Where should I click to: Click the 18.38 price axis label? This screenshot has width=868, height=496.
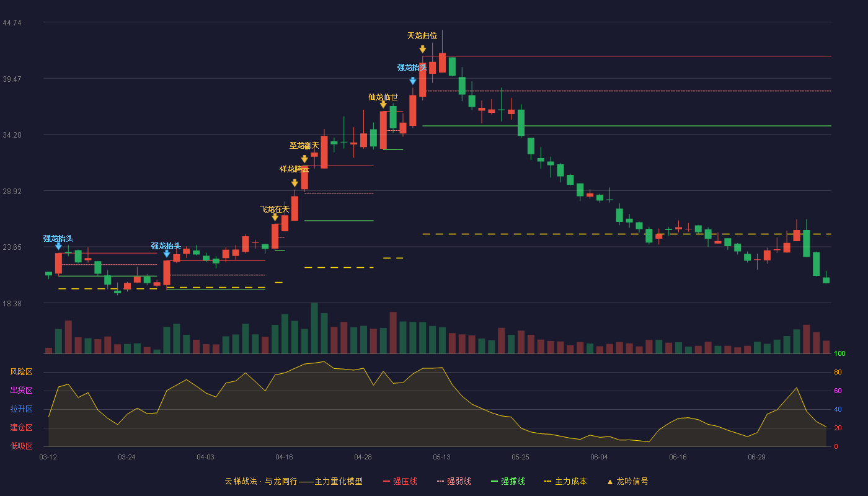[12, 304]
